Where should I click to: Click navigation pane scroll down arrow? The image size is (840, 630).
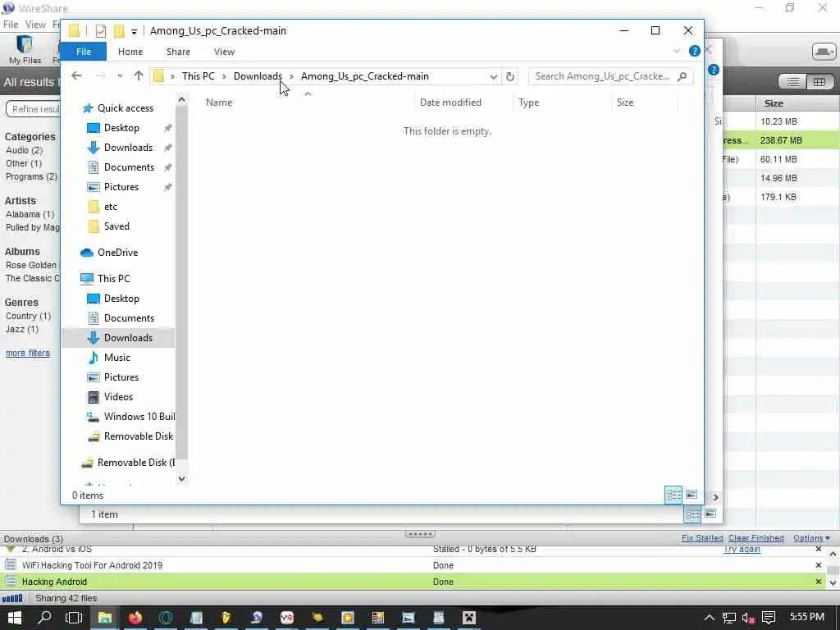pyautogui.click(x=181, y=478)
